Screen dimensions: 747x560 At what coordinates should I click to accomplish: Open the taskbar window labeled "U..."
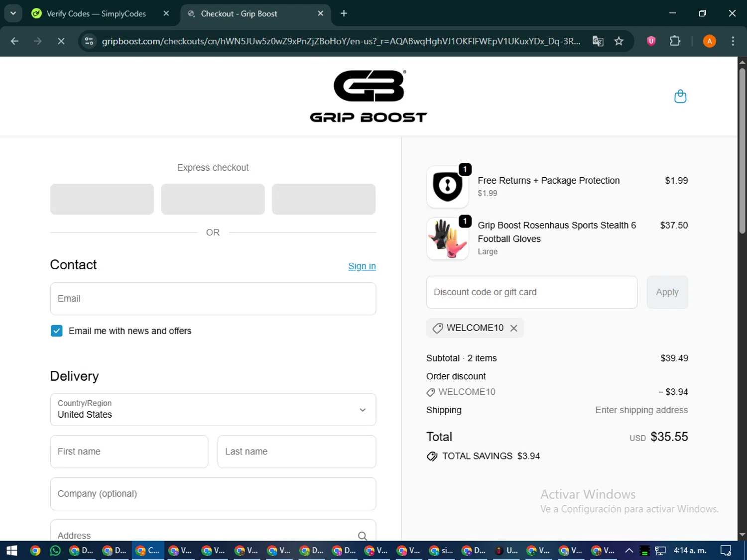[506, 551]
